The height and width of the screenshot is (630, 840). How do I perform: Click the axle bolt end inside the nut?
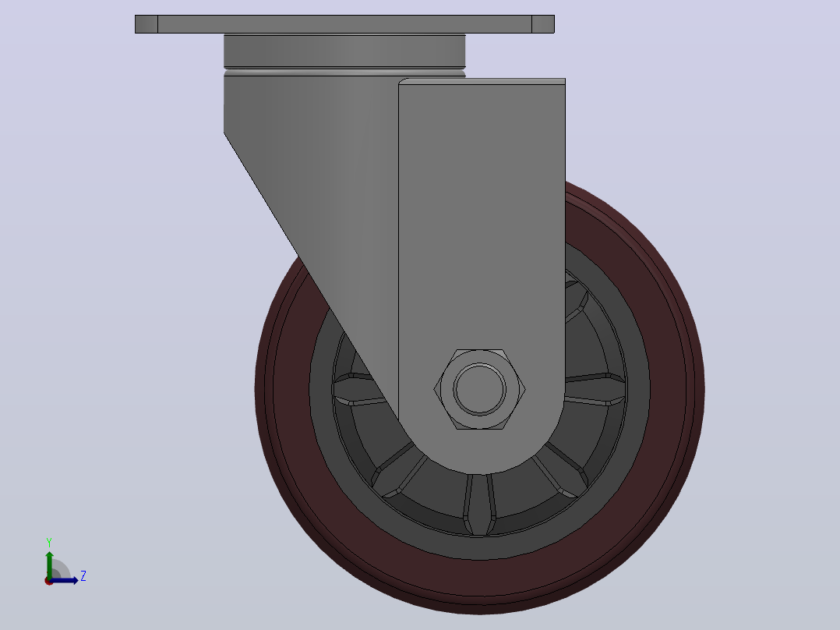pos(479,389)
